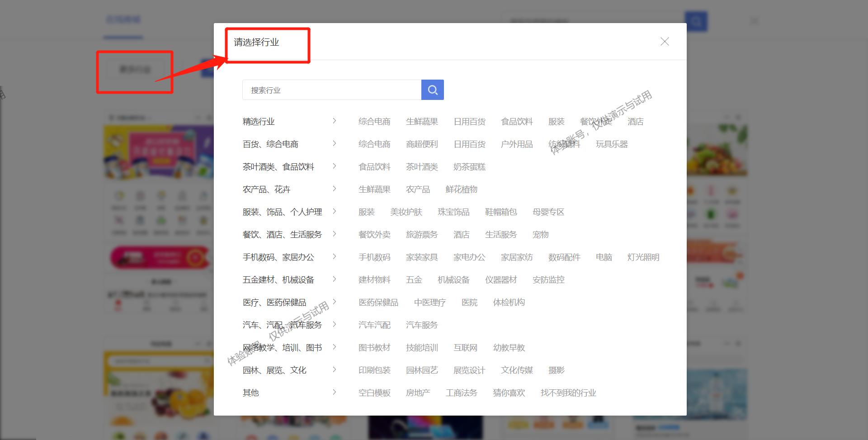The height and width of the screenshot is (440, 868).
Task: Select the 汽车汽配 industry
Action: click(x=374, y=325)
